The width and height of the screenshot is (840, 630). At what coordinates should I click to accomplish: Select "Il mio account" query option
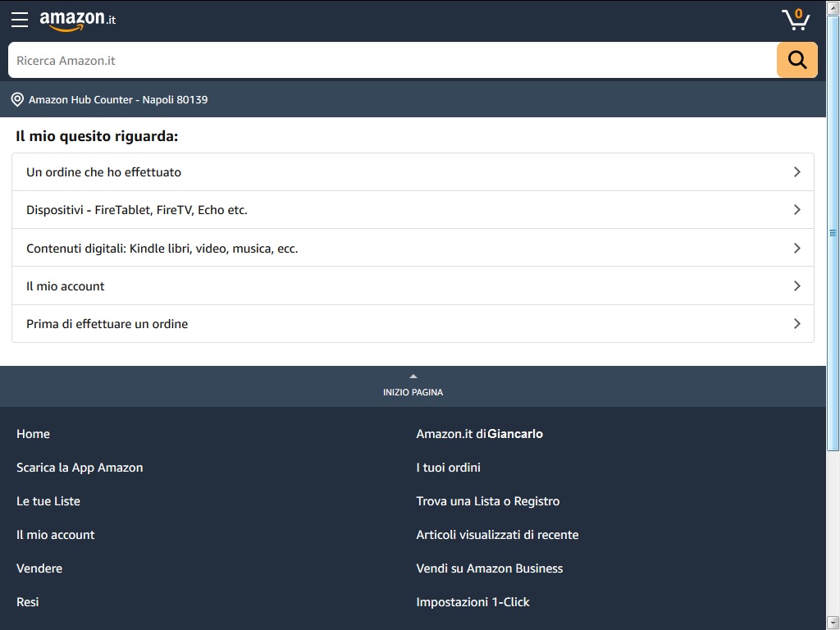click(x=413, y=286)
